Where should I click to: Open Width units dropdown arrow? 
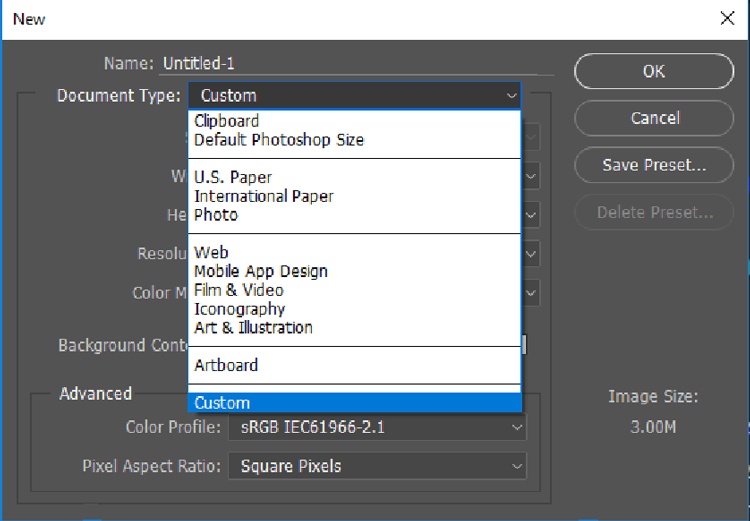click(531, 176)
